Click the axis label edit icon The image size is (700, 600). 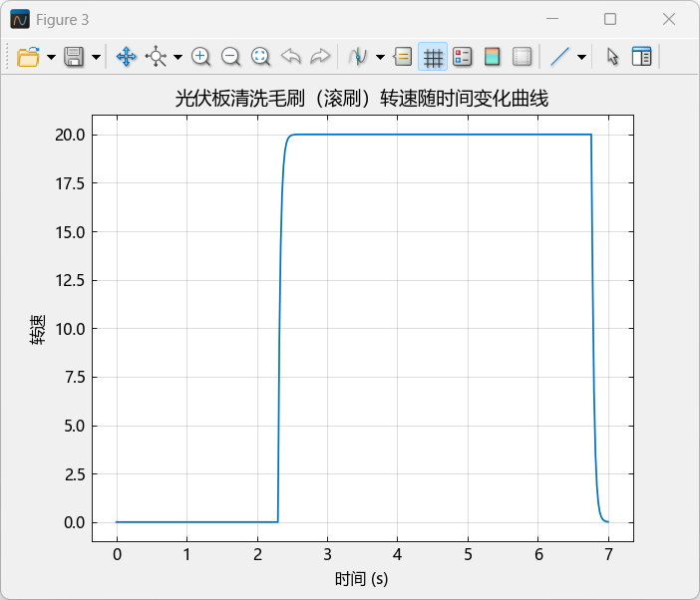(403, 57)
